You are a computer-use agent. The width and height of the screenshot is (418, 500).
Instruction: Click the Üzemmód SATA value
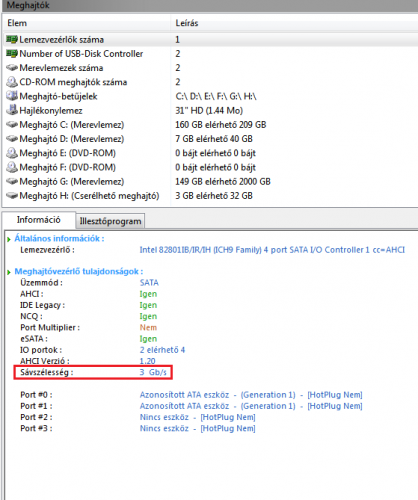coord(149,283)
